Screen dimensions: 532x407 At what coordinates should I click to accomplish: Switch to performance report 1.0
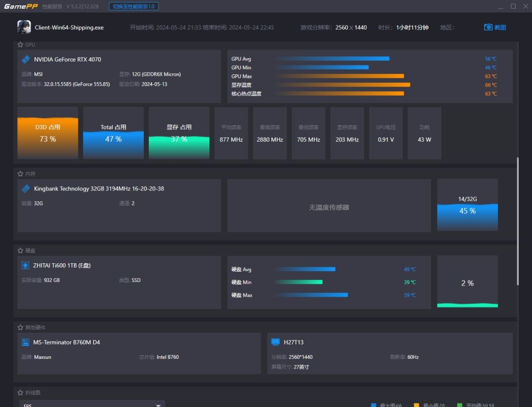click(x=133, y=6)
